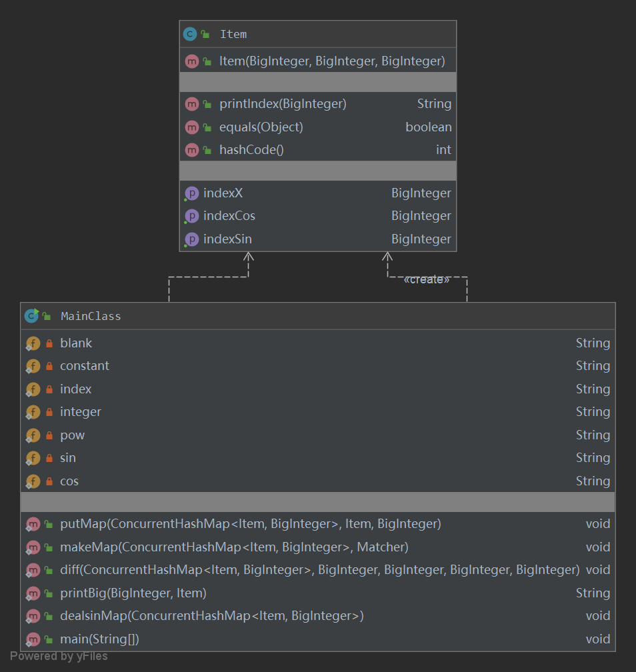Click the class icon beside MainClass header
The image size is (636, 672).
(x=31, y=316)
